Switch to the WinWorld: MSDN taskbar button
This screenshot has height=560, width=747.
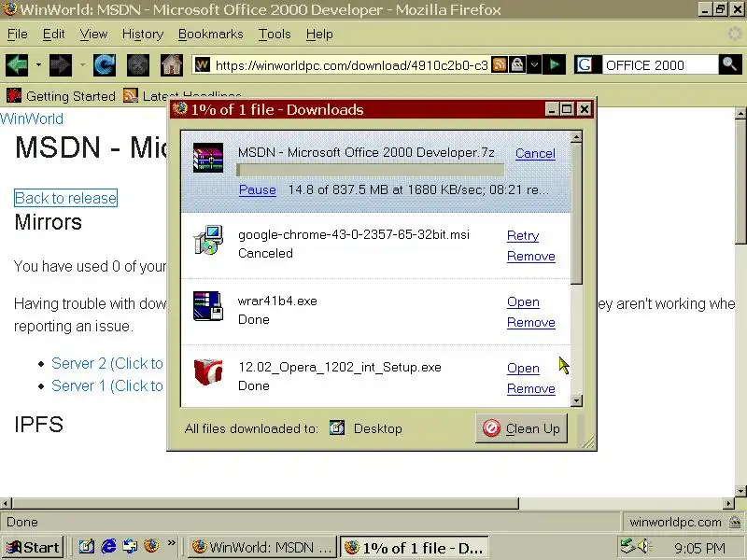262,547
